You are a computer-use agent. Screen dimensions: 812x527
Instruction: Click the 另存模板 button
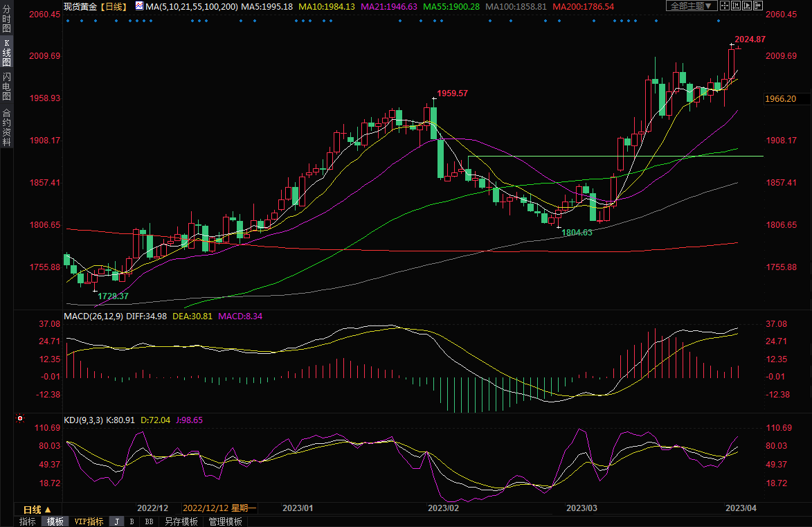(181, 521)
